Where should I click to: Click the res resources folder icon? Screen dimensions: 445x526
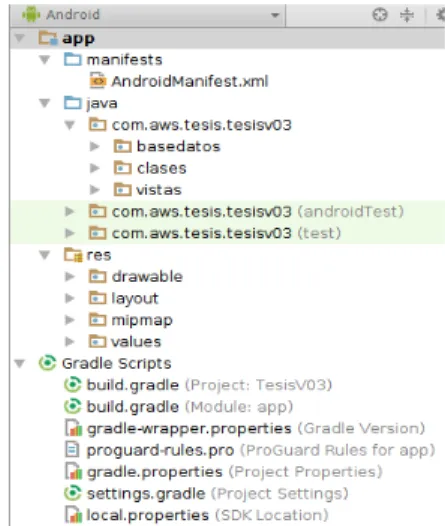click(x=73, y=255)
